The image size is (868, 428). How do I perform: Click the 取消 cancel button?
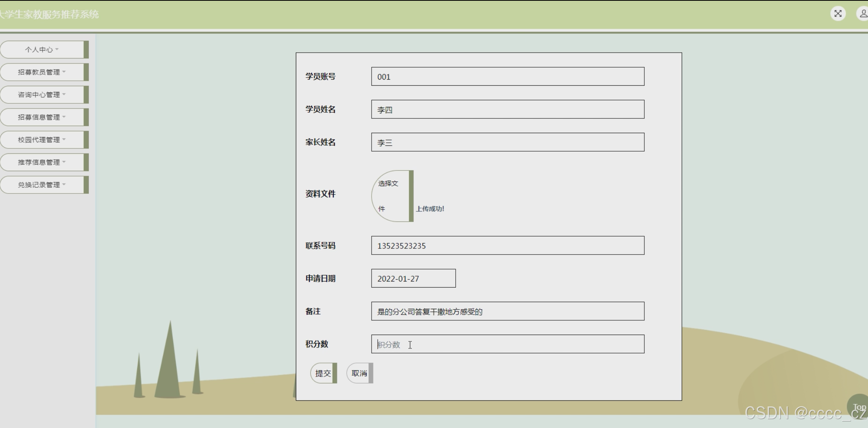point(359,373)
